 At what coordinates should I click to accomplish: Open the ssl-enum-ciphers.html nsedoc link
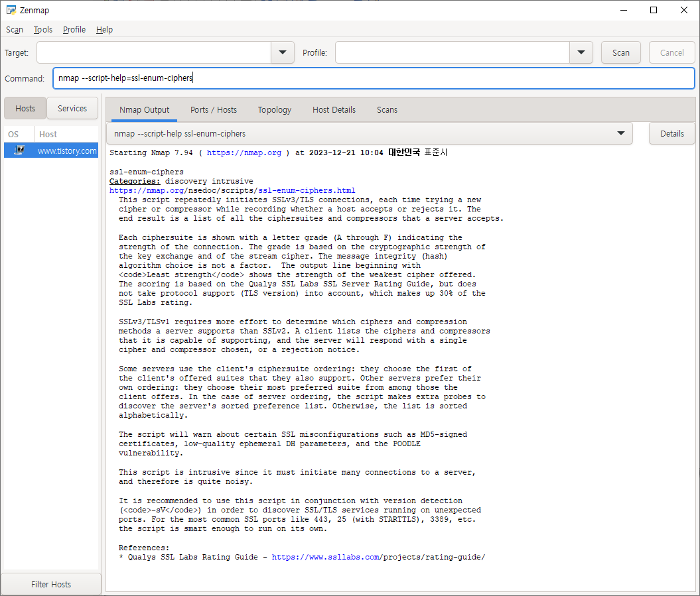pos(307,190)
